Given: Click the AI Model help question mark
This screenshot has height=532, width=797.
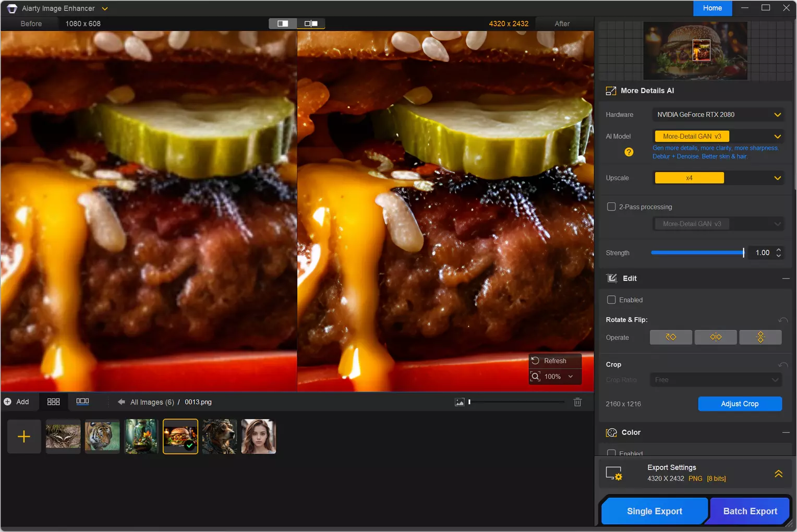Looking at the screenshot, I should point(629,152).
